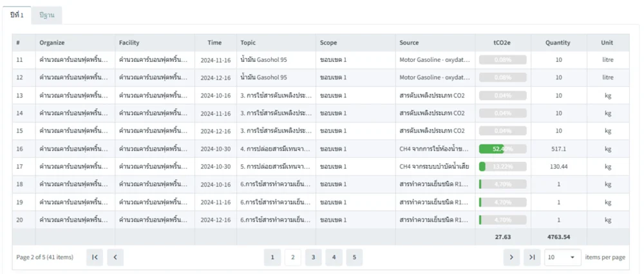644x274 pixels.
Task: Click the Source column header
Action: point(409,43)
